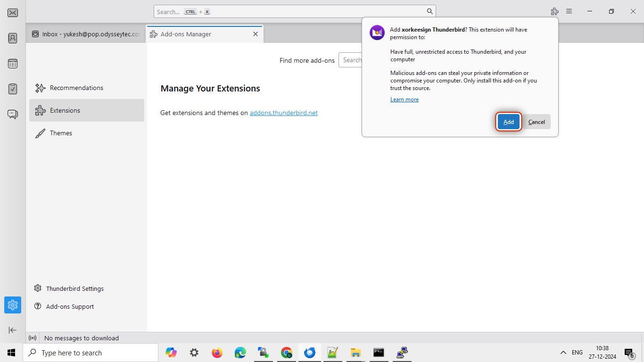This screenshot has width=644, height=362.
Task: Open the Windows Start menu
Action: point(11,353)
